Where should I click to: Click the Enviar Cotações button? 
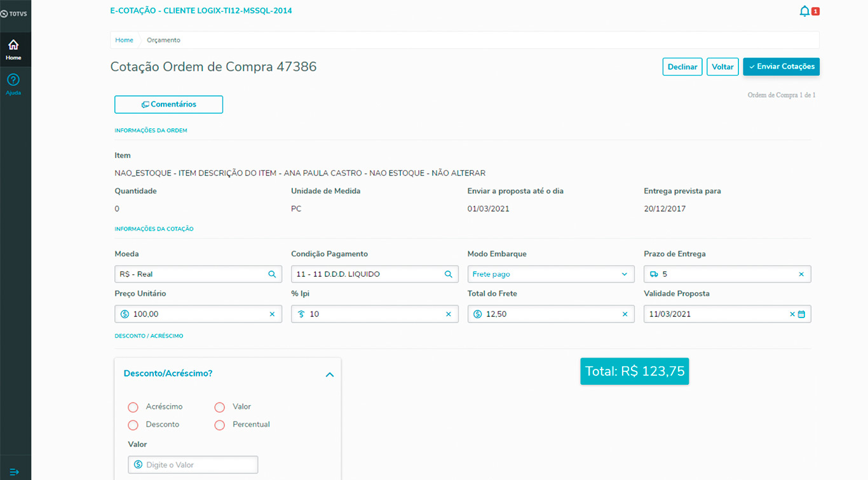point(781,67)
